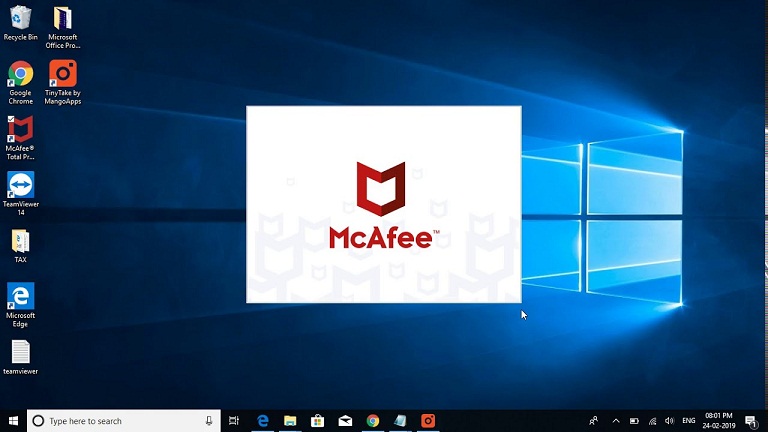Show hidden system tray icons
Screen dimensions: 768x432
coord(616,421)
